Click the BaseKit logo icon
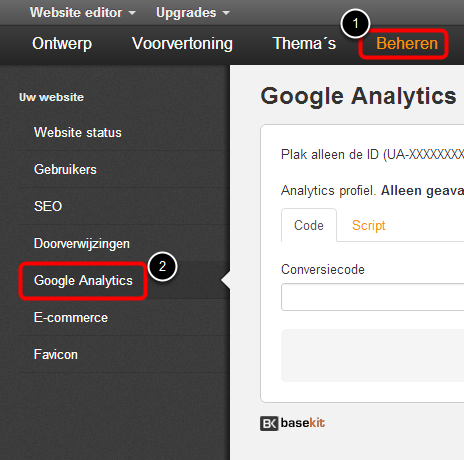The height and width of the screenshot is (460, 464). tap(269, 423)
